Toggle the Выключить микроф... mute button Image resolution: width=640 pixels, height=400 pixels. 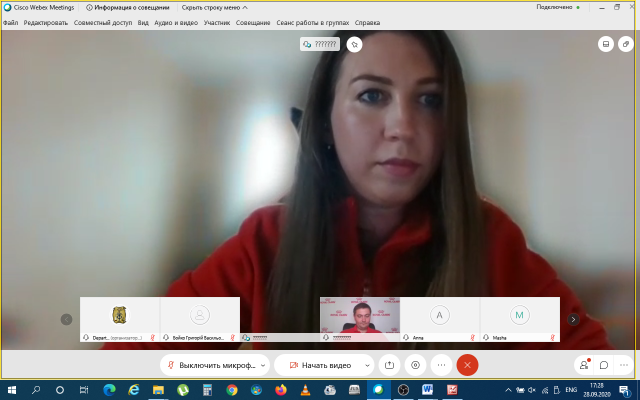coord(210,365)
